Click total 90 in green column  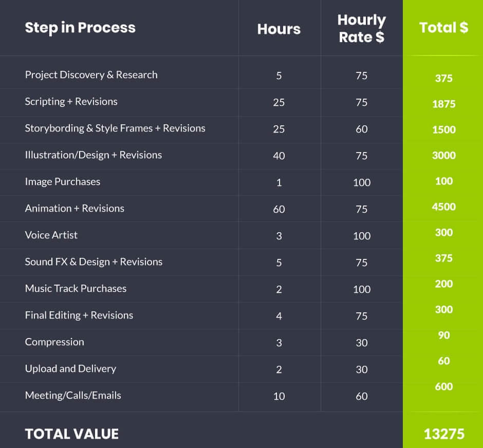pyautogui.click(x=444, y=335)
